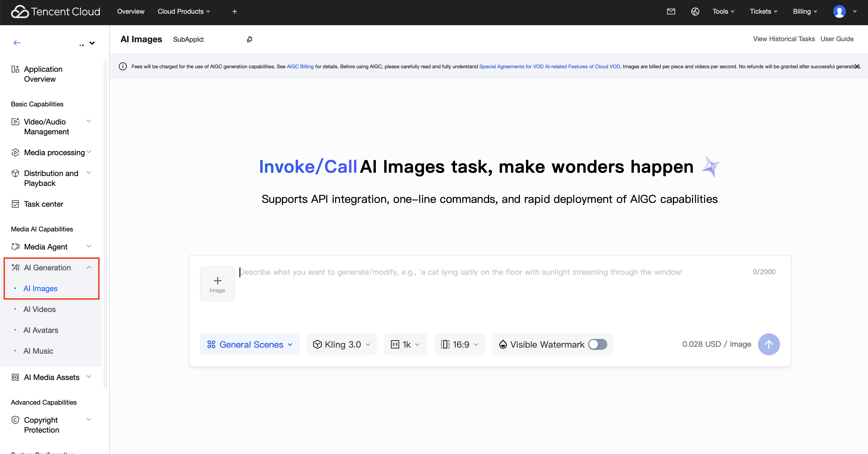Viewport: 868px width, 454px height.
Task: Add a new tab with plus icon
Action: (234, 12)
